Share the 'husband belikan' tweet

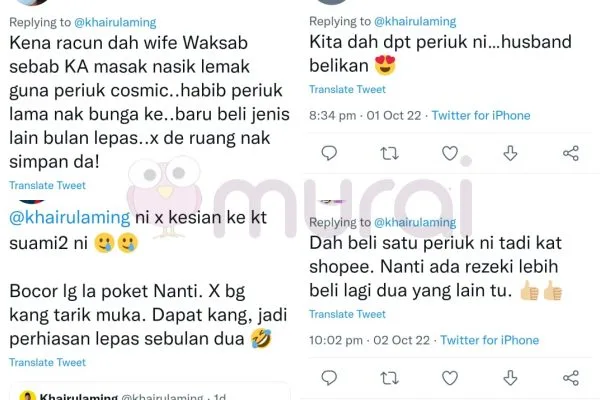(571, 153)
